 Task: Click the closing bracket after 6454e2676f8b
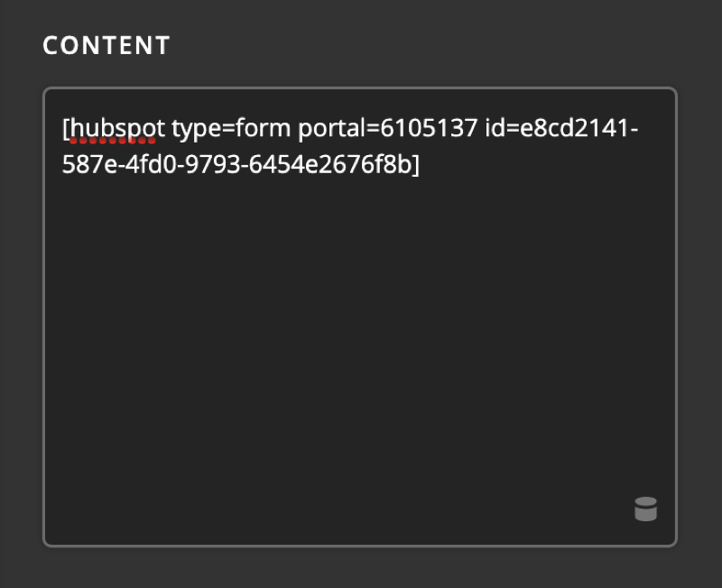pos(417,165)
